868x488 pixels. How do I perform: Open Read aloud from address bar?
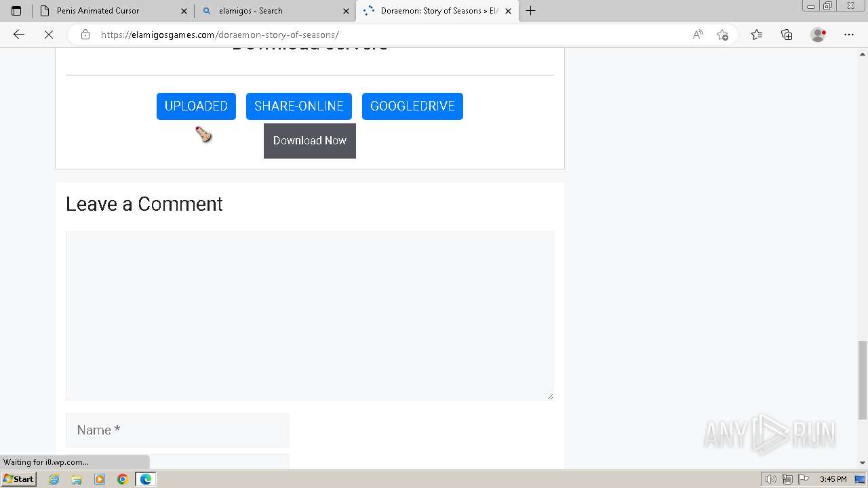pyautogui.click(x=698, y=35)
